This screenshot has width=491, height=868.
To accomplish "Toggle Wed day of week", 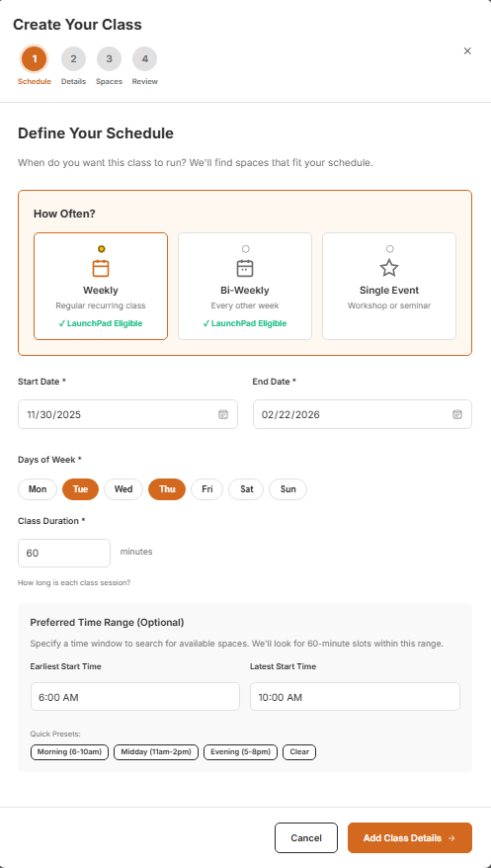I will (x=123, y=489).
